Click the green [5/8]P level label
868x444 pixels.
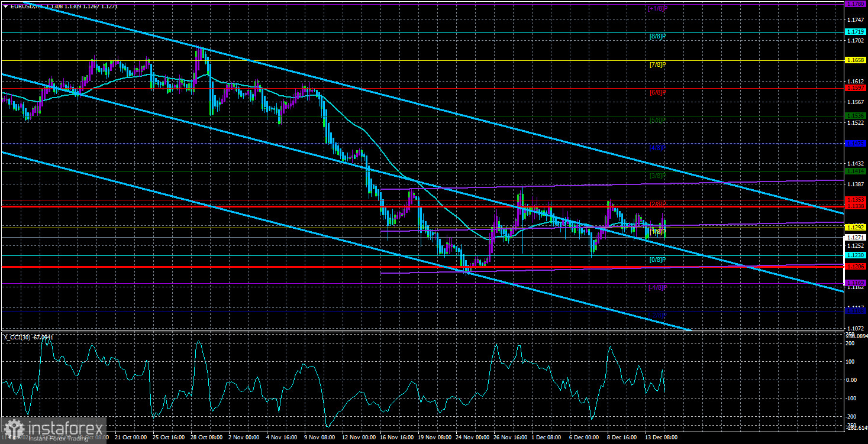pos(657,120)
